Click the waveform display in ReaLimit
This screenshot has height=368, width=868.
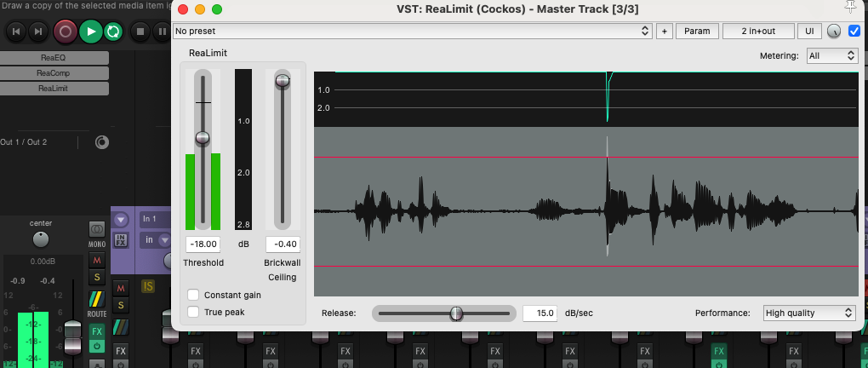tap(585, 211)
